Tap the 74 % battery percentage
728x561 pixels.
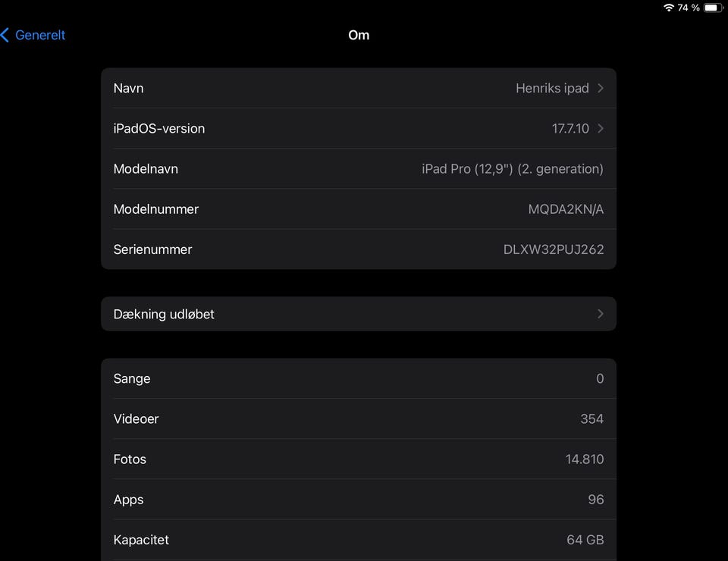pyautogui.click(x=689, y=8)
